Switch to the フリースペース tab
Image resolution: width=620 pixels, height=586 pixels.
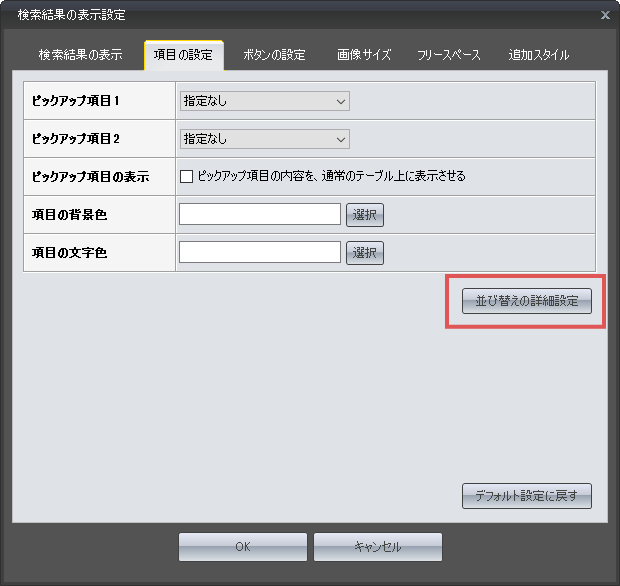(x=448, y=55)
